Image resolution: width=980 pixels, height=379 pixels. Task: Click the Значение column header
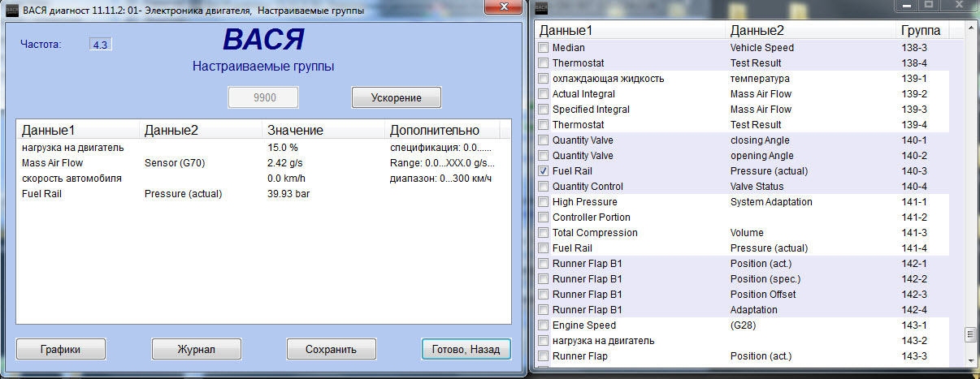[295, 130]
